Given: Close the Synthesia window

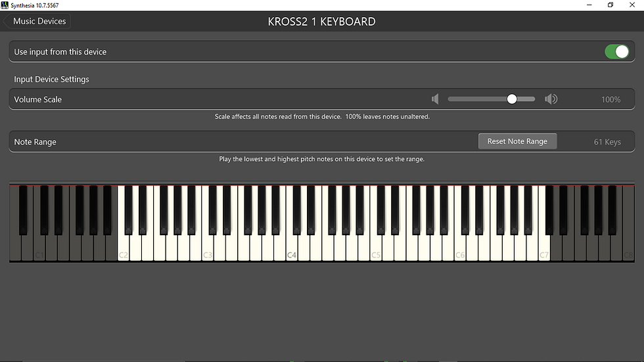Looking at the screenshot, I should pyautogui.click(x=633, y=5).
